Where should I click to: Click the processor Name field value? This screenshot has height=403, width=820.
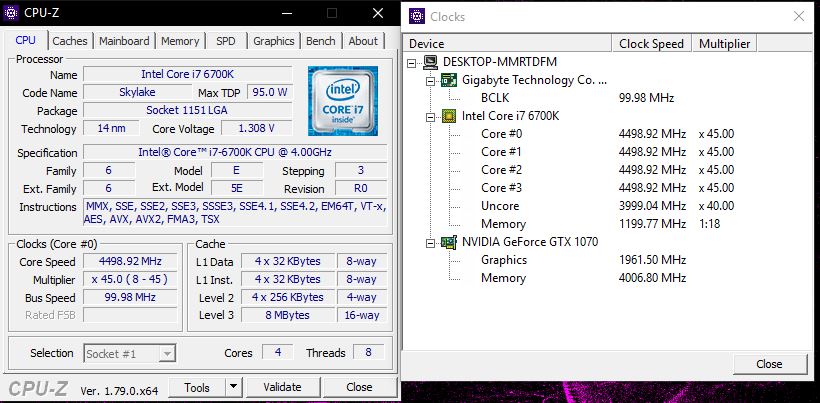click(x=188, y=74)
